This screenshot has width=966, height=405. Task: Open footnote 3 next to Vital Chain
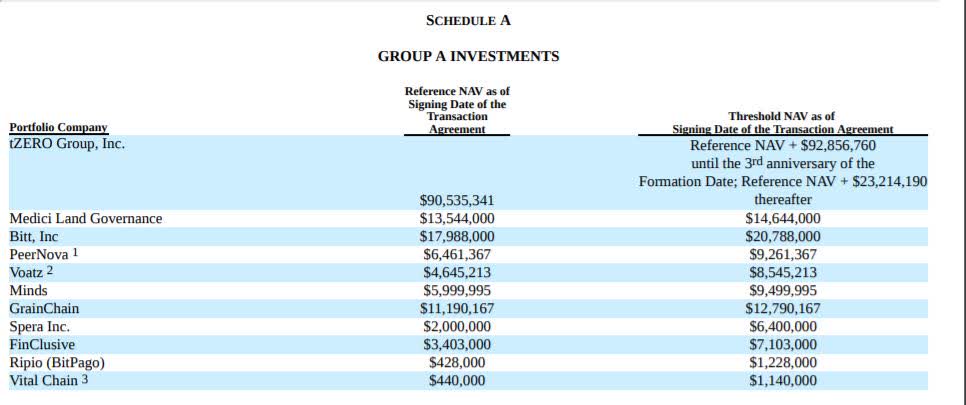coord(86,379)
